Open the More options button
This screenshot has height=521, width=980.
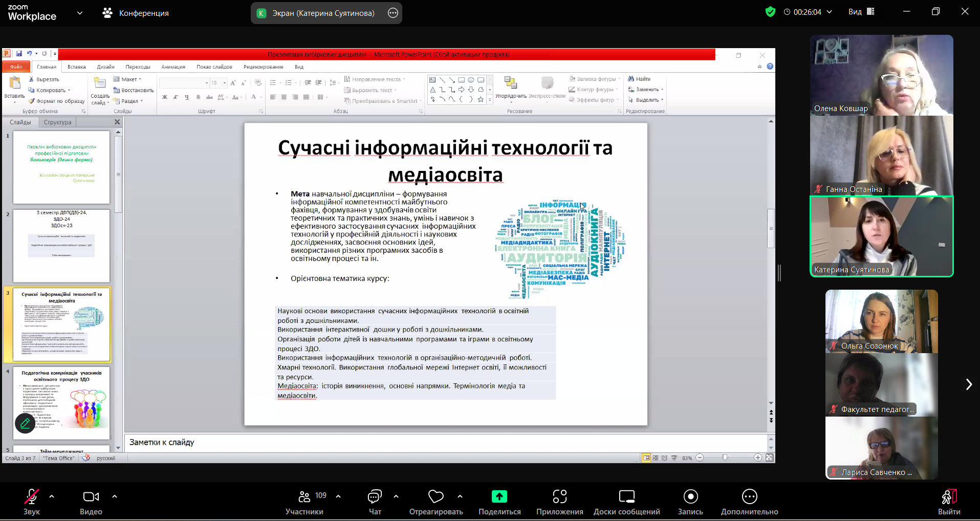pos(749,502)
